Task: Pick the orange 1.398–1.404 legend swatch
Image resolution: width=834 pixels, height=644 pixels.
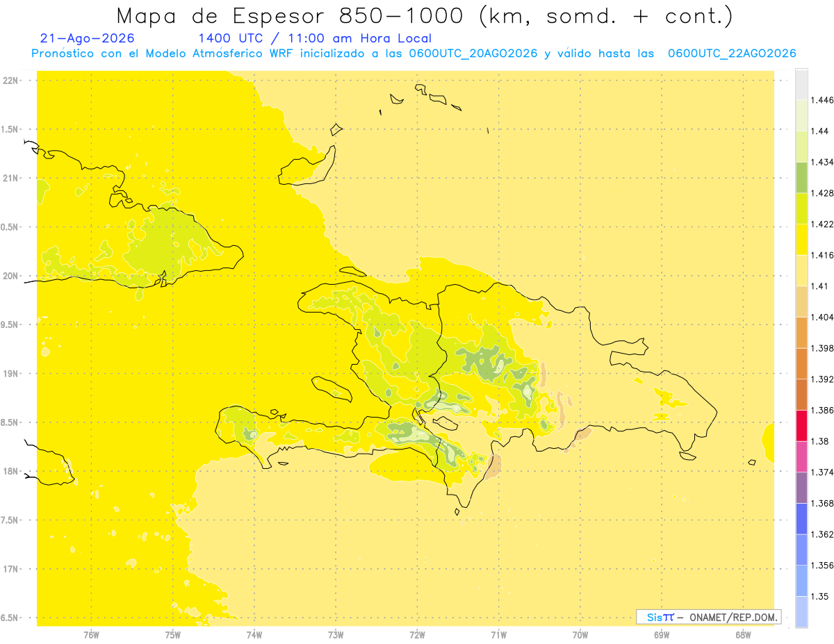Action: tap(801, 333)
